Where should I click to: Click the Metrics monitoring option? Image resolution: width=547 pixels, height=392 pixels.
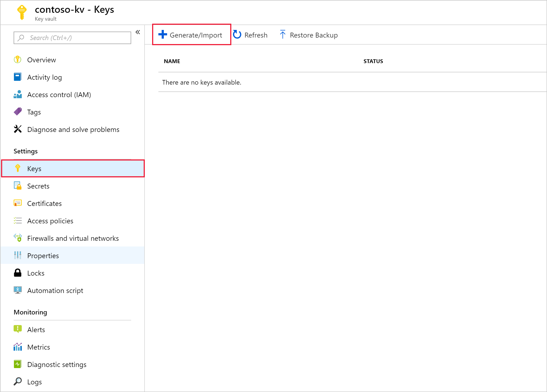click(x=39, y=347)
